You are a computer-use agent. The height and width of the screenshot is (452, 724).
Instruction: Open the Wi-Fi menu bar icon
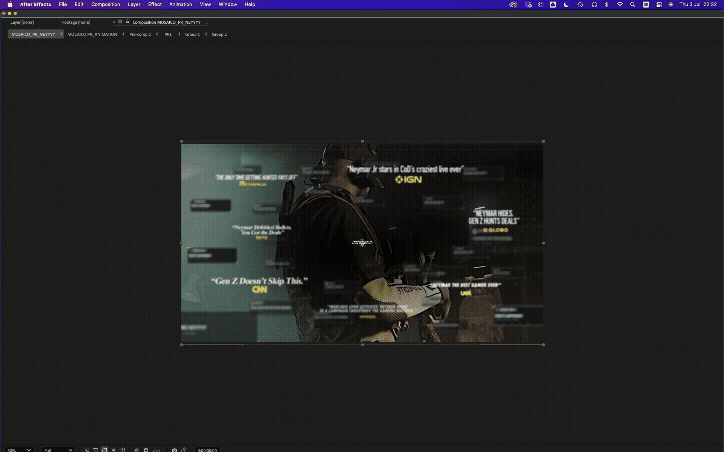620,4
